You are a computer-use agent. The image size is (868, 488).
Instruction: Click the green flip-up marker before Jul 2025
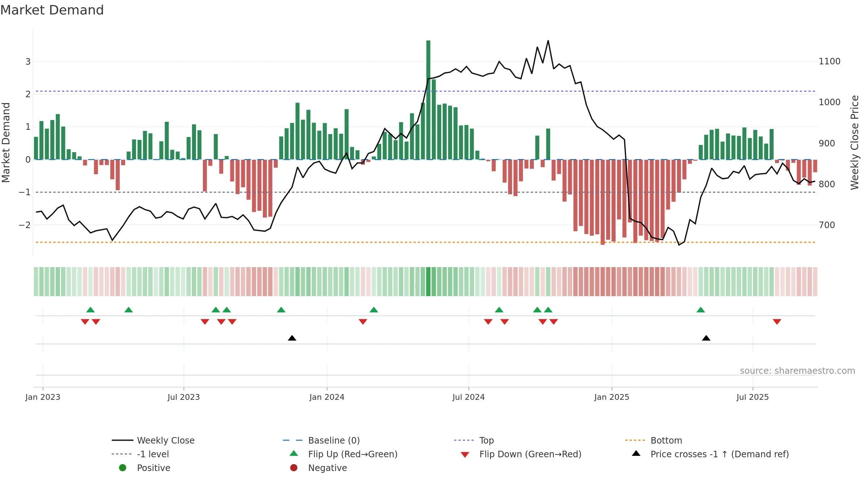click(x=701, y=310)
